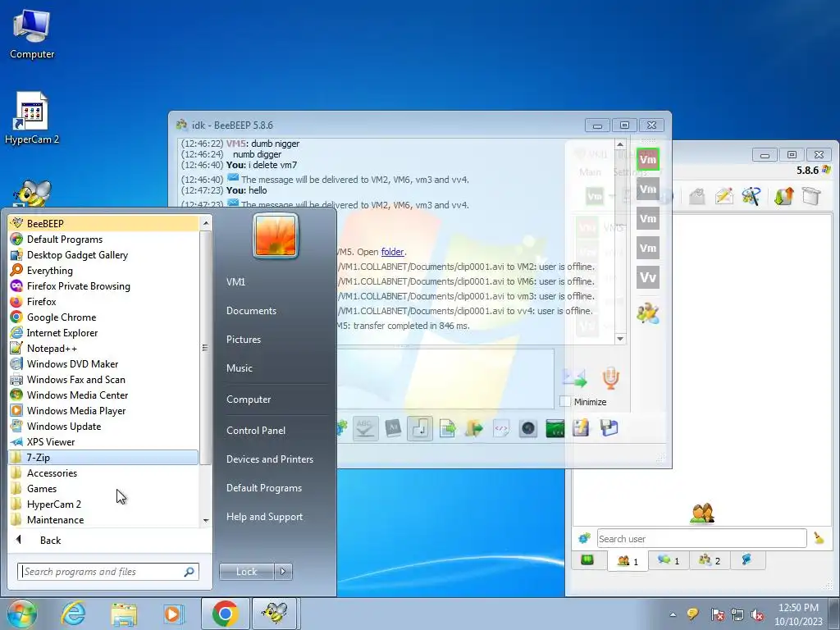
Task: Select the red Vm avatar with green border
Action: [648, 159]
